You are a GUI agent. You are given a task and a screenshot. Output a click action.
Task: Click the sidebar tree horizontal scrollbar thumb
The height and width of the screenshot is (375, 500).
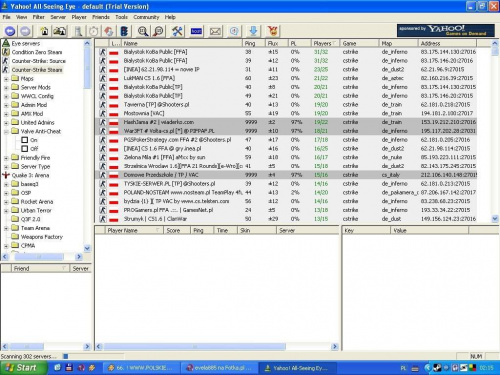pyautogui.click(x=39, y=257)
